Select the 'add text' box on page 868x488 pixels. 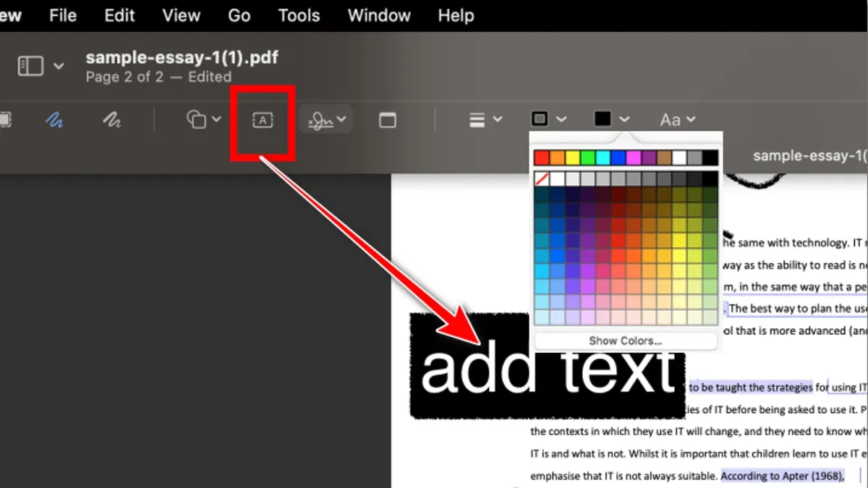548,367
